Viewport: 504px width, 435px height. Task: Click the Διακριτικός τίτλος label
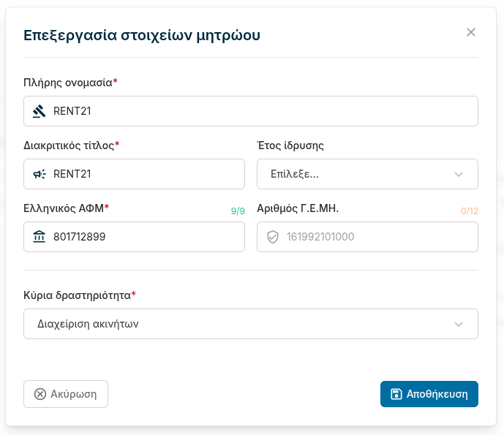tap(72, 145)
